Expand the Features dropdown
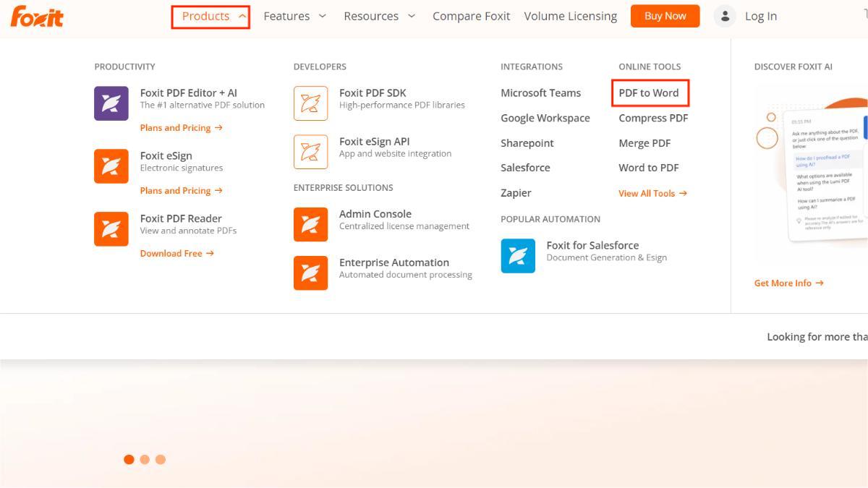868x488 pixels. pyautogui.click(x=295, y=16)
